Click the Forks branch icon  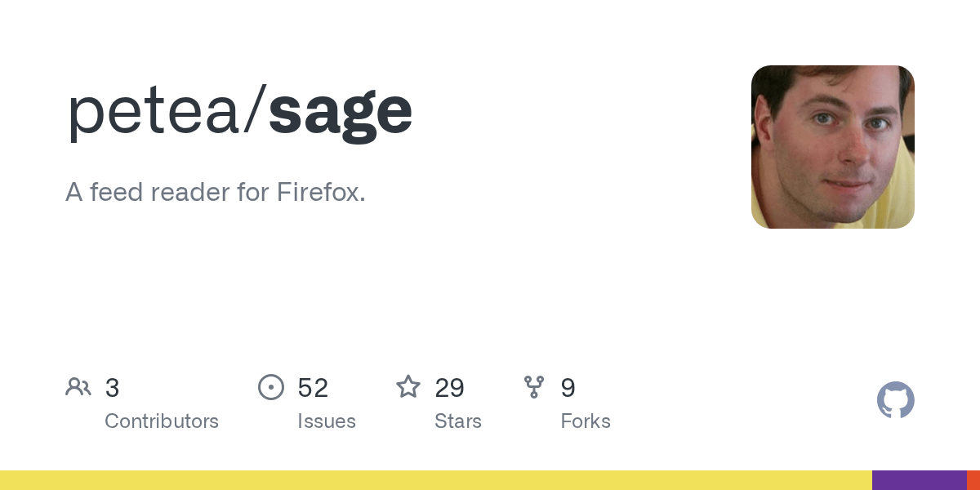pos(534,386)
